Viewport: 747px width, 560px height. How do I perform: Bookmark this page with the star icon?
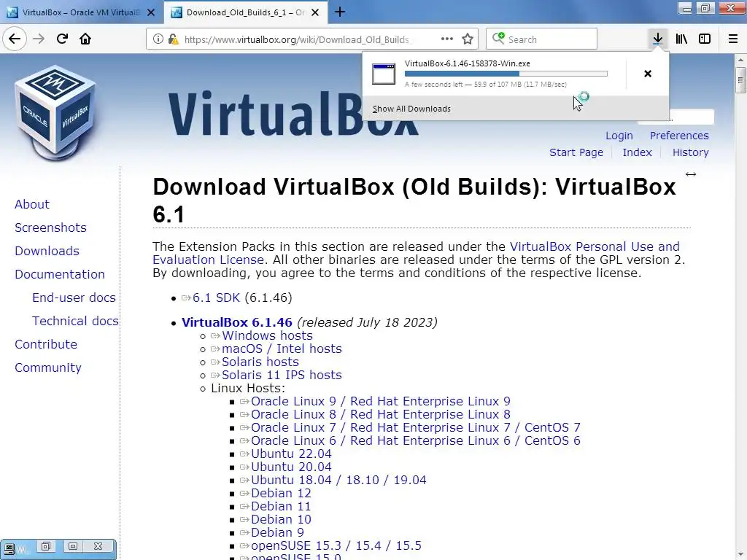coord(468,39)
